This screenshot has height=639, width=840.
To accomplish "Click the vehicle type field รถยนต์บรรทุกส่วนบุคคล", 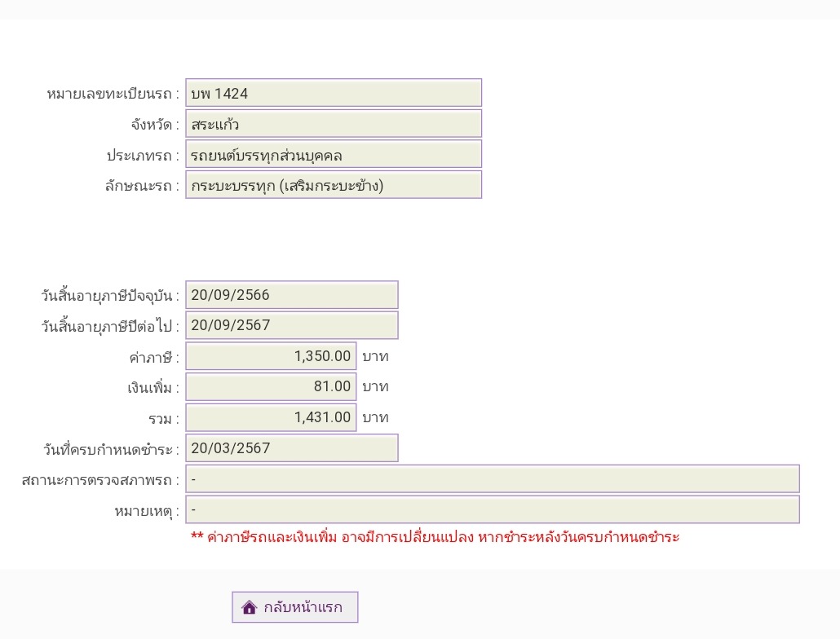I will tap(334, 155).
